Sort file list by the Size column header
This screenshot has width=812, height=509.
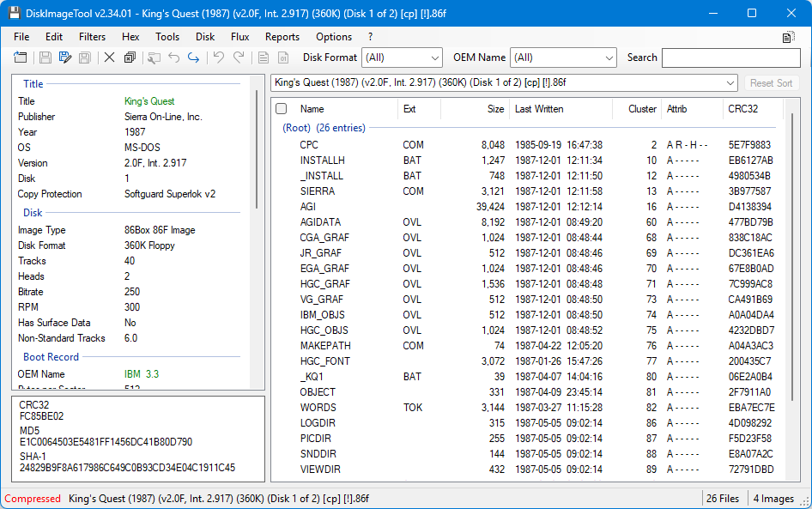(x=495, y=109)
